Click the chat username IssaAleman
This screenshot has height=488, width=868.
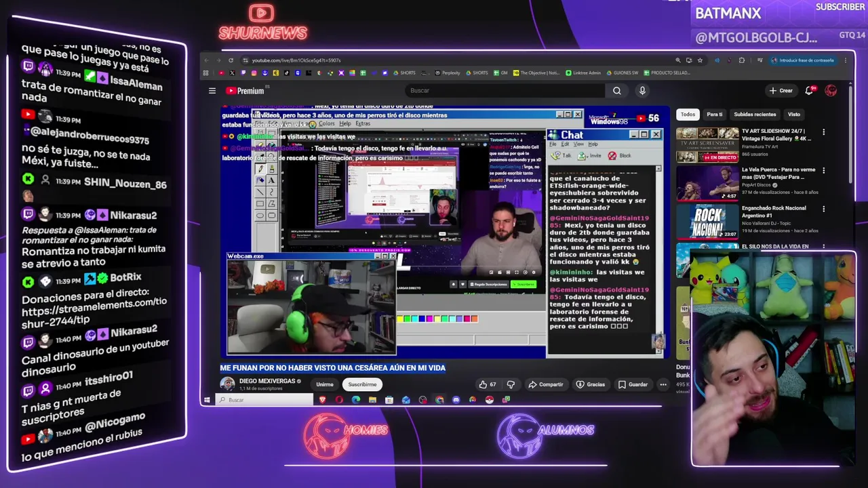coord(136,83)
